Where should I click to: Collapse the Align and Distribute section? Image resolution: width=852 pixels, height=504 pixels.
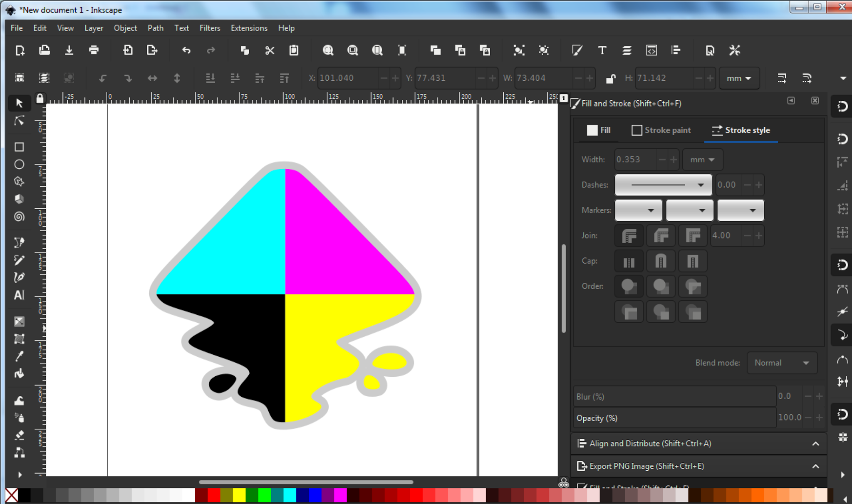coord(815,443)
